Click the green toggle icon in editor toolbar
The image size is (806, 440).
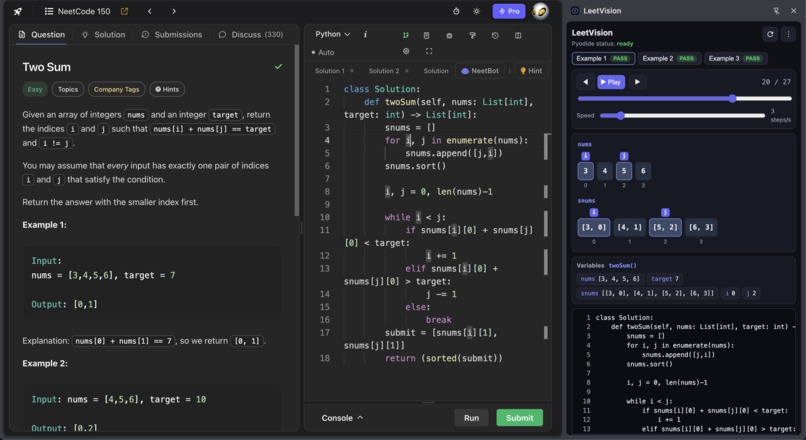[406, 35]
